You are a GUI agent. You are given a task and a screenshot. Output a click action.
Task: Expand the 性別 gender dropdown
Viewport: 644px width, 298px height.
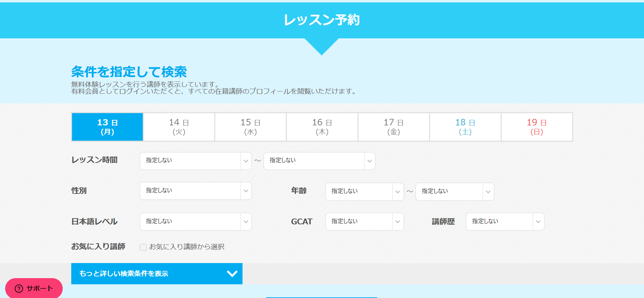tap(195, 191)
